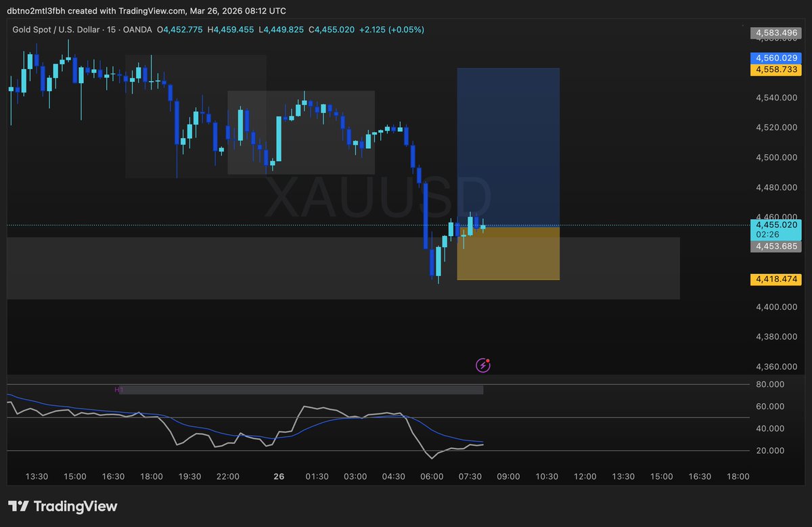This screenshot has width=812, height=527.
Task: Click the 22:00 time axis label
Action: (228, 476)
